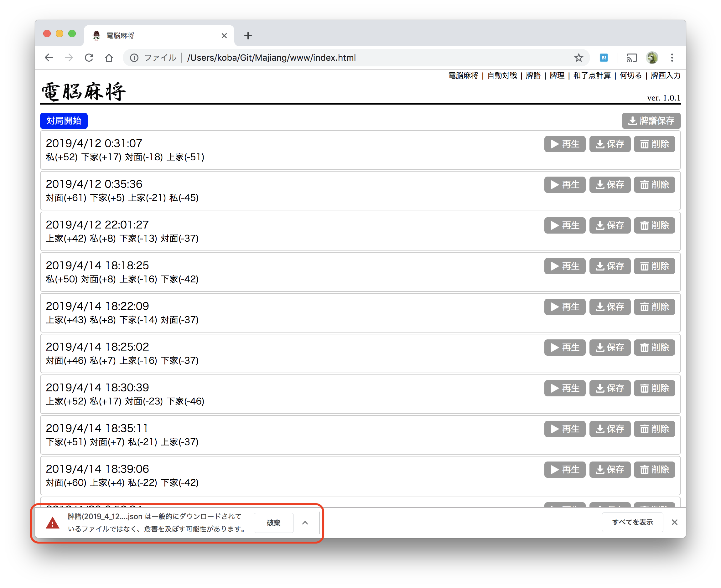721x588 pixels.
Task: Star the page as a bookmark
Action: [579, 58]
